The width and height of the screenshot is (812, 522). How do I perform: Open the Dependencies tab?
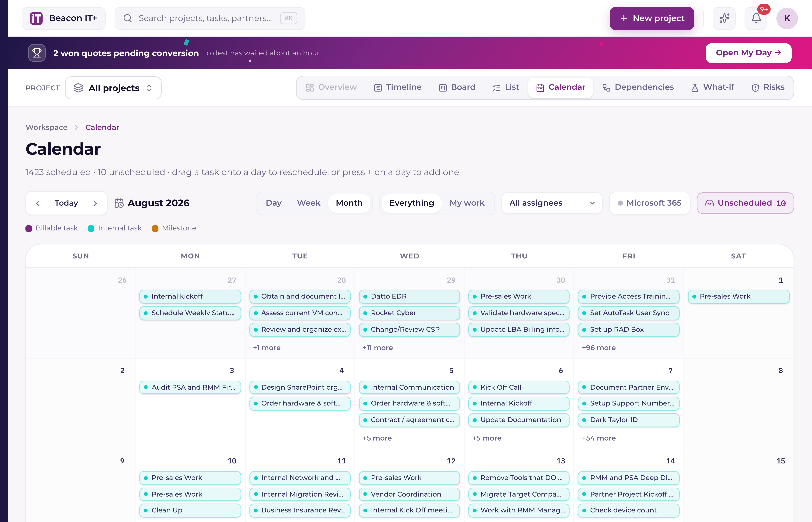pyautogui.click(x=638, y=88)
